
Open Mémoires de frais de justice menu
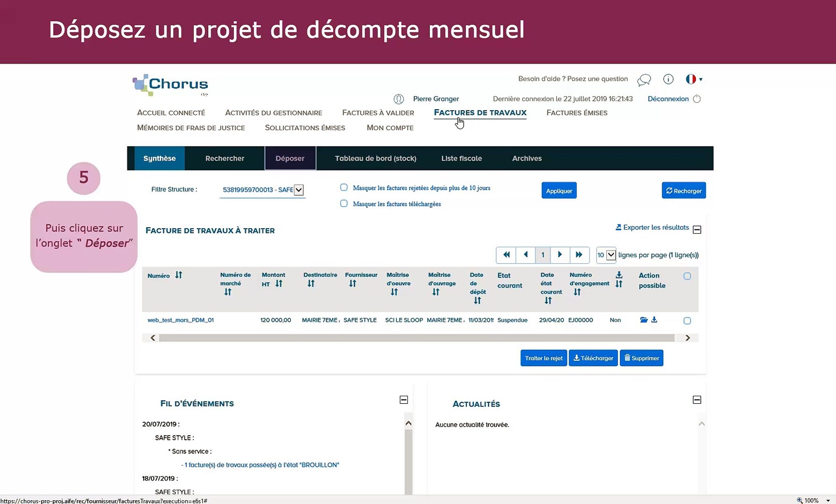click(x=191, y=128)
